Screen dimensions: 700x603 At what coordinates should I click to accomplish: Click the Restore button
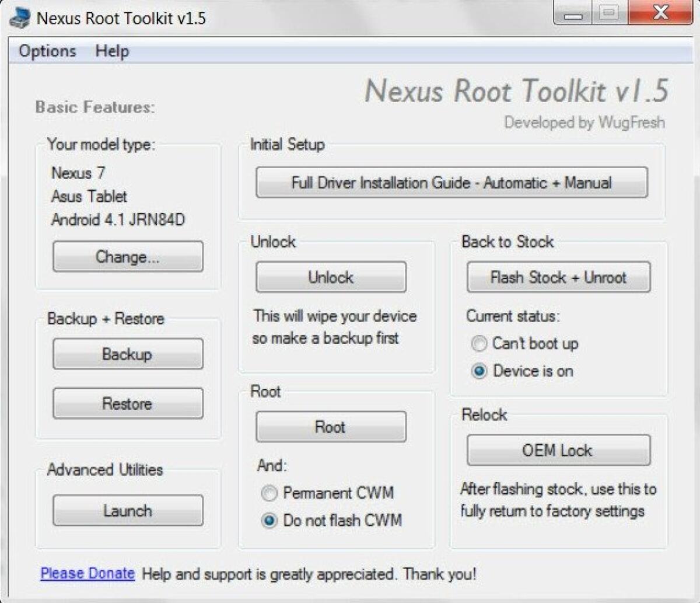pyautogui.click(x=127, y=403)
